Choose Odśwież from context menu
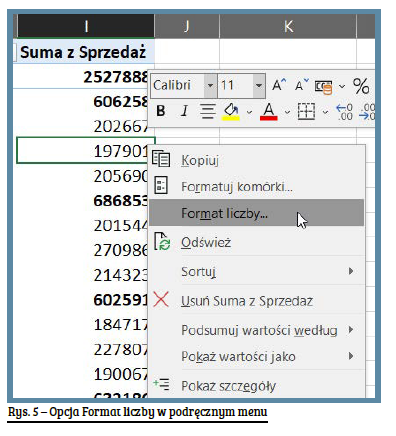 [257, 242]
